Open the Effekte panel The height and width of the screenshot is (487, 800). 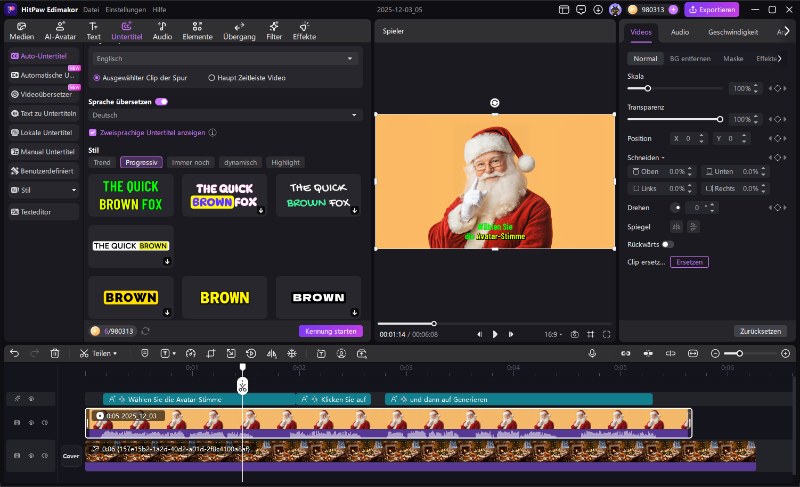[x=304, y=31]
